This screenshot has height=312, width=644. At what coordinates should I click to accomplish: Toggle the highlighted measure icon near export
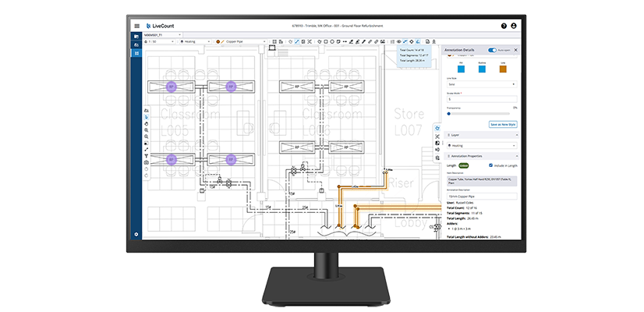(x=418, y=41)
